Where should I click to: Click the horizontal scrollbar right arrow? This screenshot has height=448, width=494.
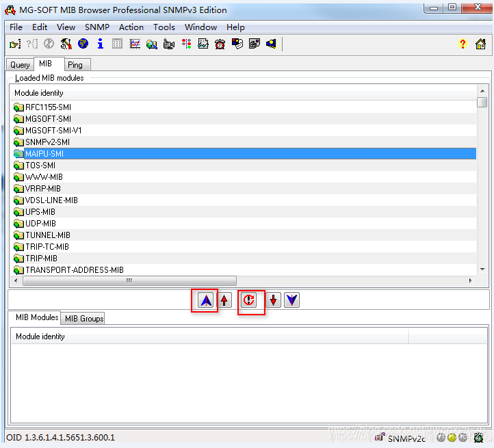(471, 280)
